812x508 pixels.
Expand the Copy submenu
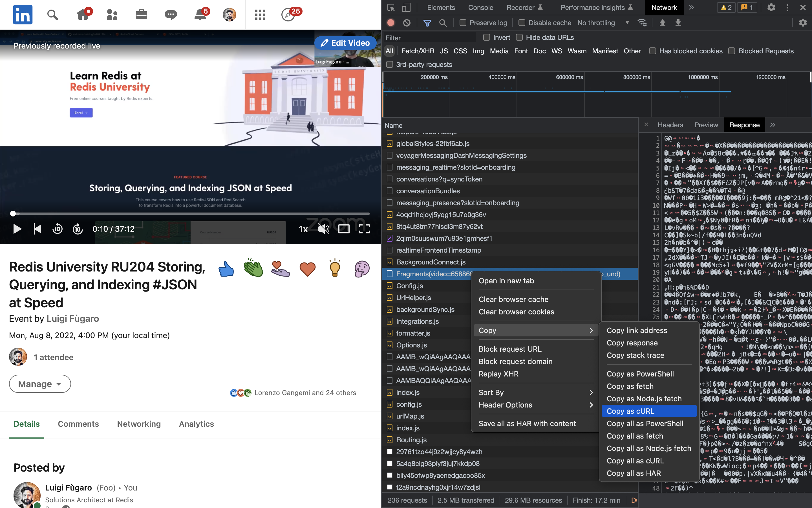click(x=536, y=330)
